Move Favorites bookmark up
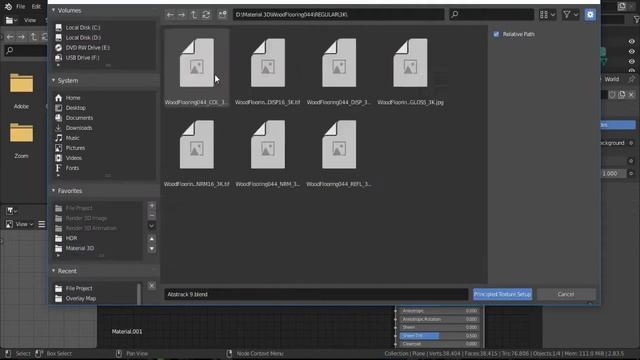640x360 pixels. tap(151, 239)
